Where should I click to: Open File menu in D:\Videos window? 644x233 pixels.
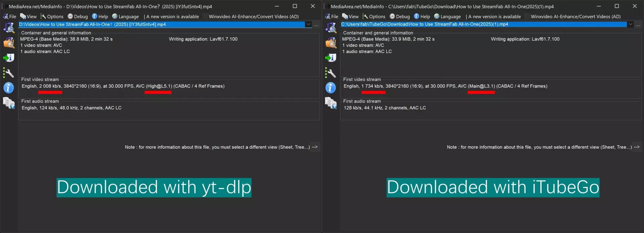(x=10, y=16)
